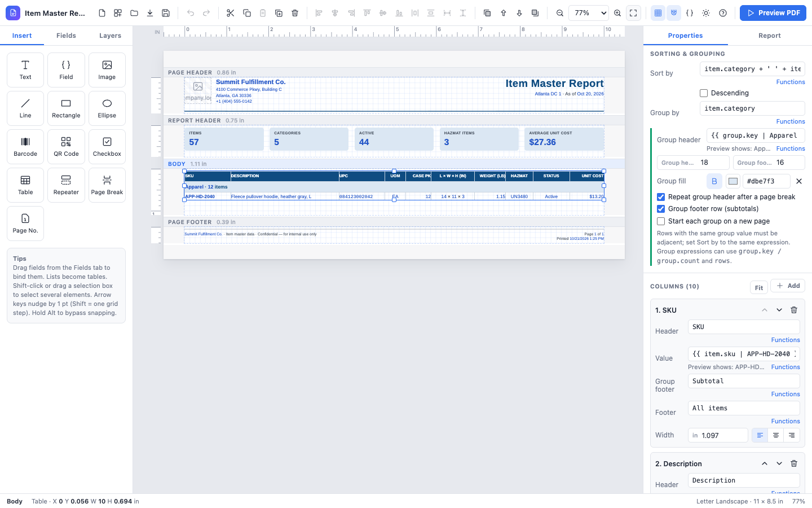
Task: Open Functions link under Sort by
Action: 791,82
